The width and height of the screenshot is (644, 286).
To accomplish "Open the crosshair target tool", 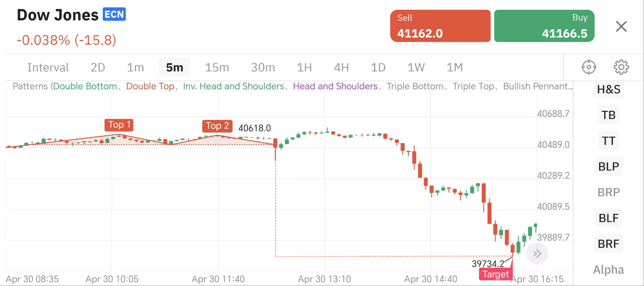I will tap(588, 67).
